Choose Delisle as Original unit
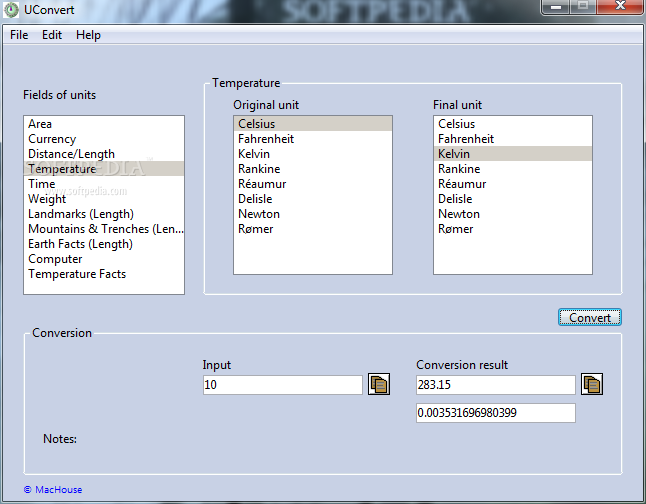646x504 pixels. tap(313, 199)
